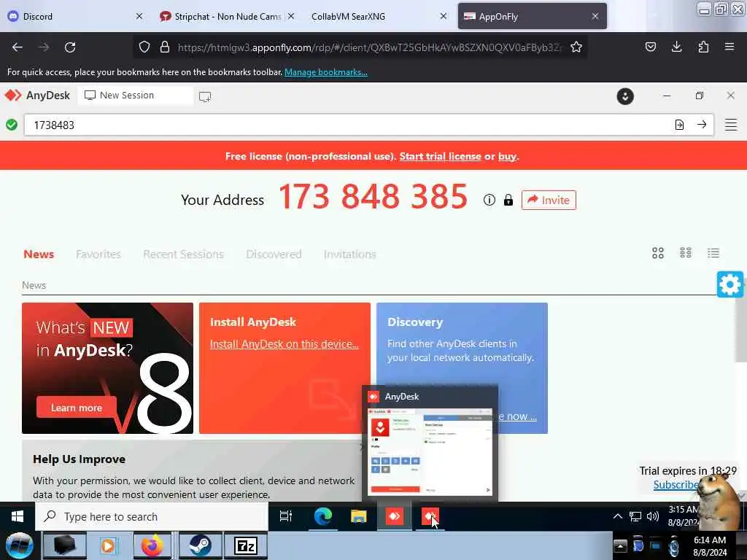Screen dimensions: 747x560
Task: Connect using the arrow in address field
Action: coord(702,125)
